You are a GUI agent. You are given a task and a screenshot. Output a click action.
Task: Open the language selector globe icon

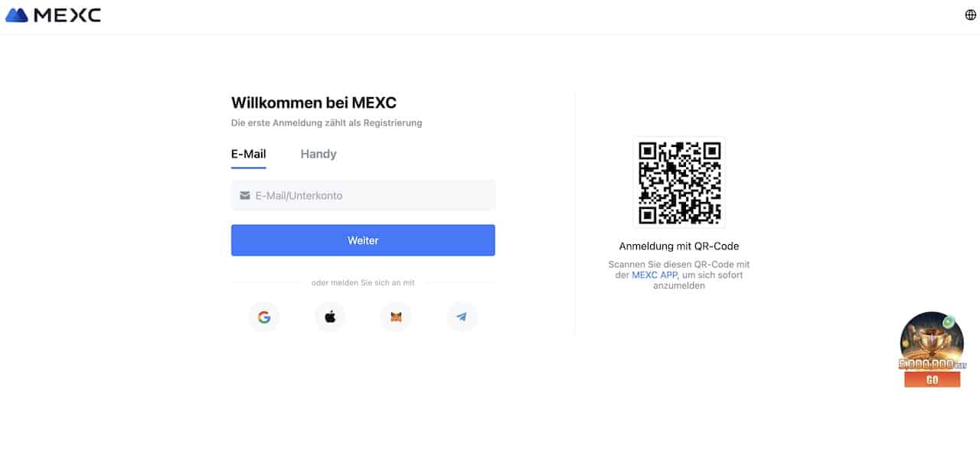coord(969,14)
